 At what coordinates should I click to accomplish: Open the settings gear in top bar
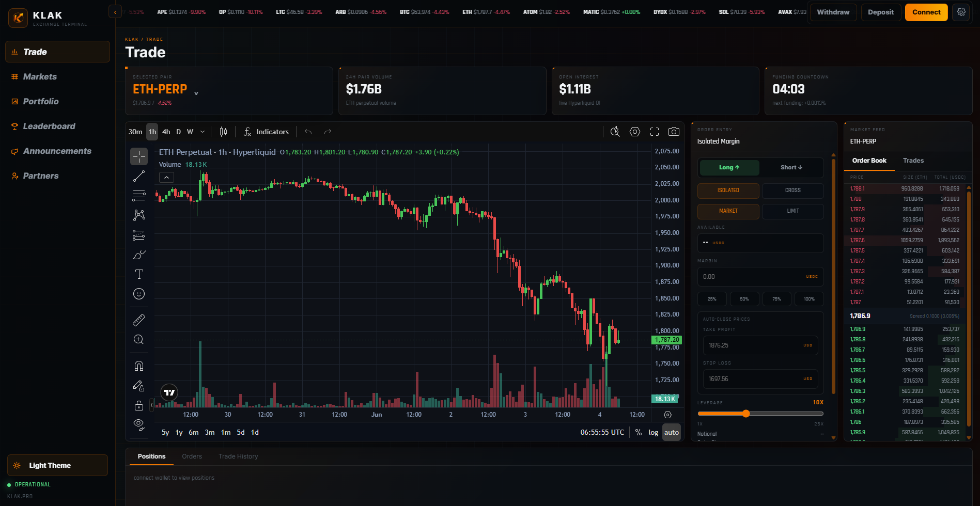[961, 12]
